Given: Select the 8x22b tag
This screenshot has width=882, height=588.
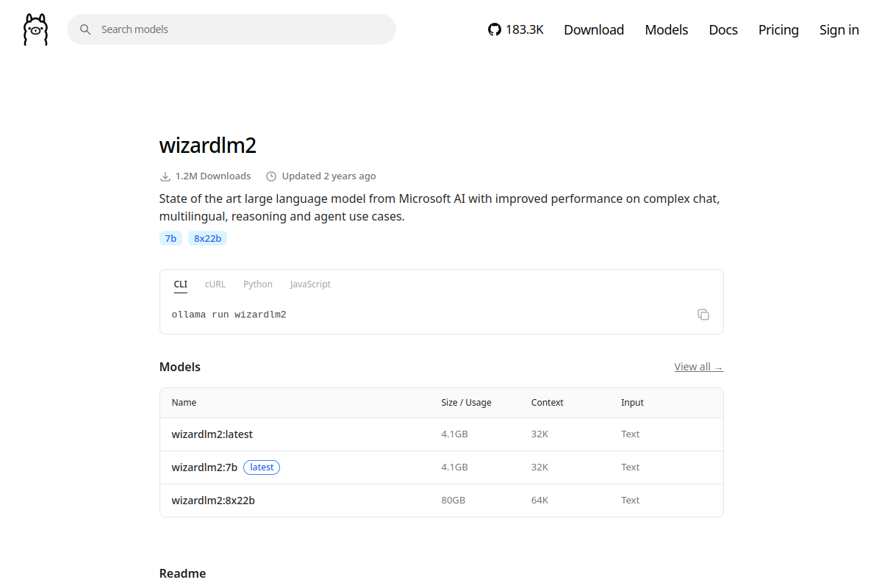Looking at the screenshot, I should [207, 238].
